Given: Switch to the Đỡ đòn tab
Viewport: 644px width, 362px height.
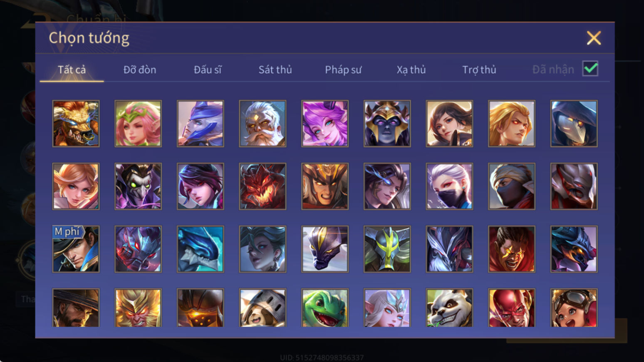Looking at the screenshot, I should tap(140, 69).
